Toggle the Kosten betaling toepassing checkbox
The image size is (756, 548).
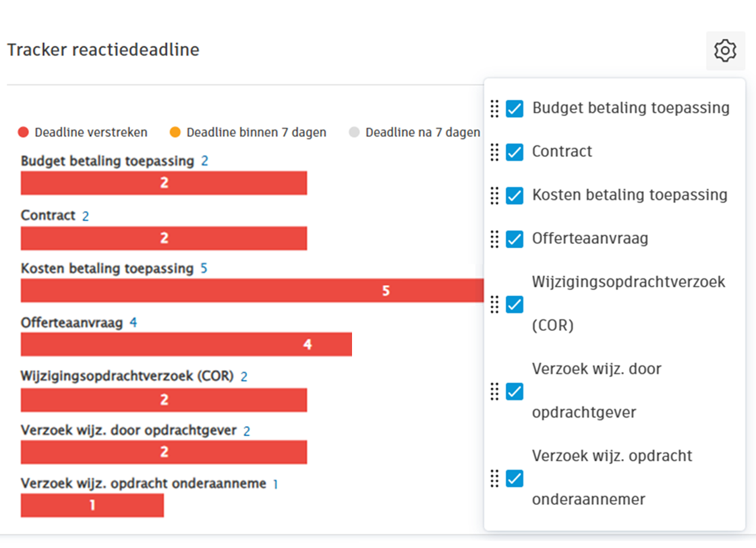[515, 195]
